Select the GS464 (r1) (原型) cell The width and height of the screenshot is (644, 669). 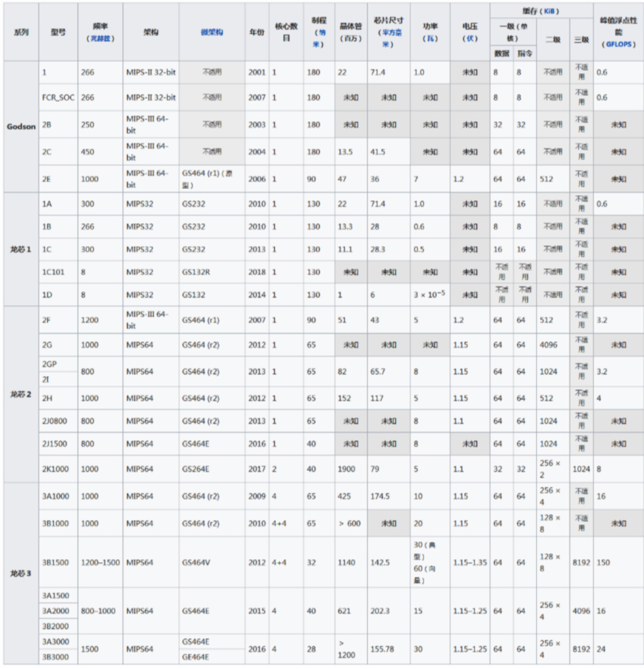[212, 179]
